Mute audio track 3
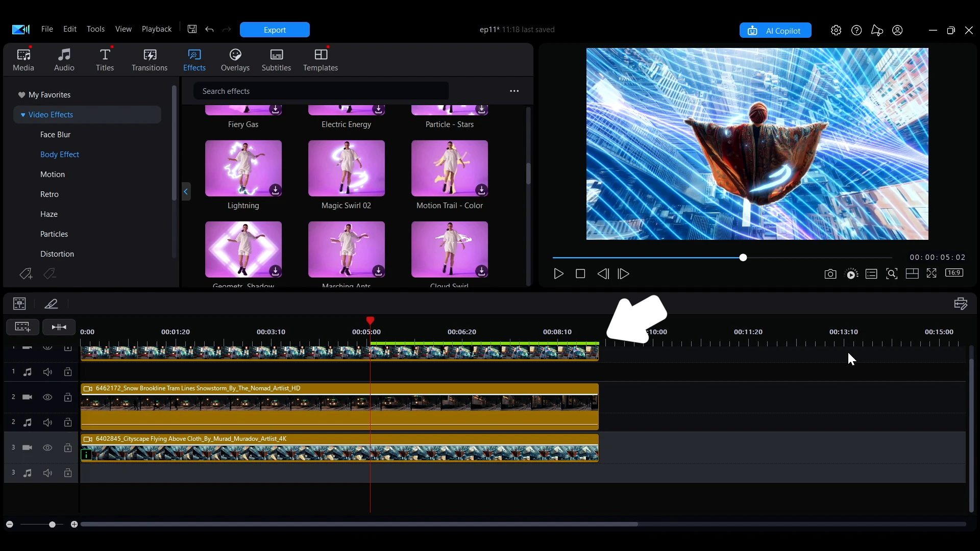The height and width of the screenshot is (551, 980). (x=47, y=473)
